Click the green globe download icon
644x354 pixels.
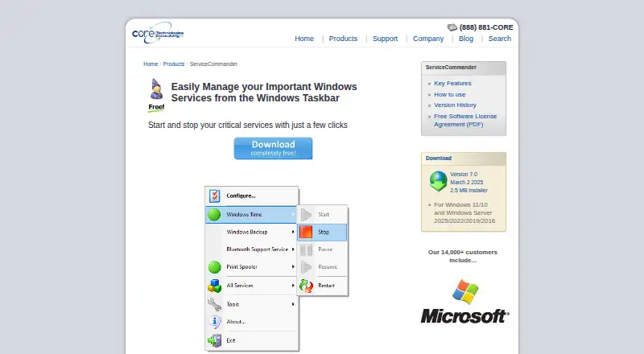click(x=438, y=181)
